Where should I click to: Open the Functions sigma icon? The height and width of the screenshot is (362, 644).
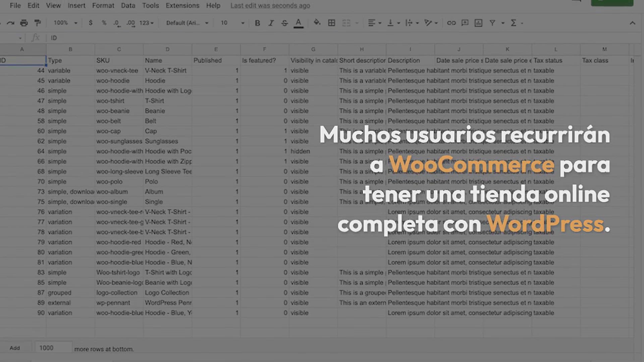coord(513,23)
